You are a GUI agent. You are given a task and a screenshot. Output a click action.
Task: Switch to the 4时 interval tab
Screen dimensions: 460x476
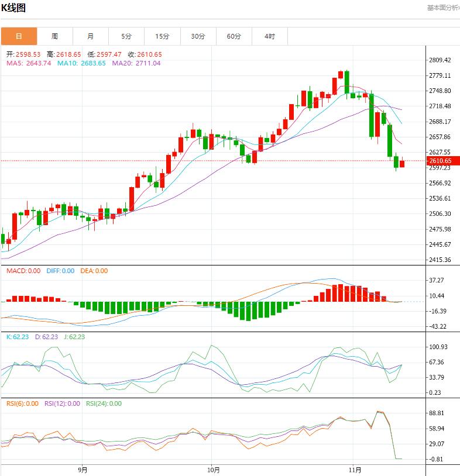click(x=269, y=36)
